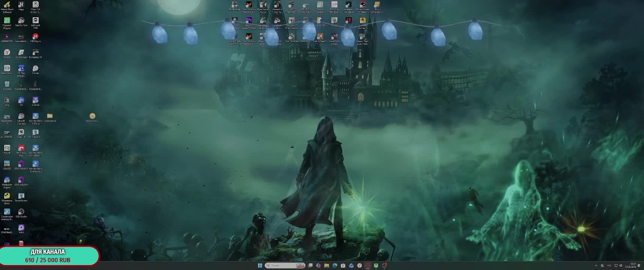Launch the Fallout Shelter game shortcut

pos(320,7)
